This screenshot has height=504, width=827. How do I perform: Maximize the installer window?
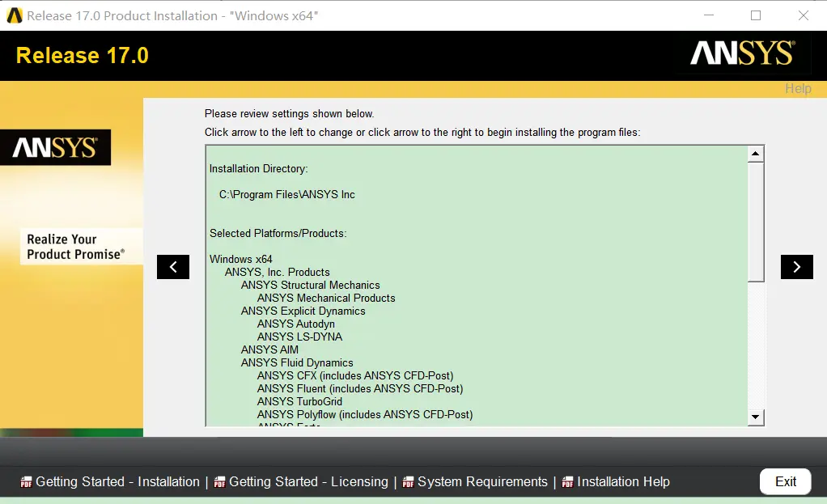tap(755, 15)
